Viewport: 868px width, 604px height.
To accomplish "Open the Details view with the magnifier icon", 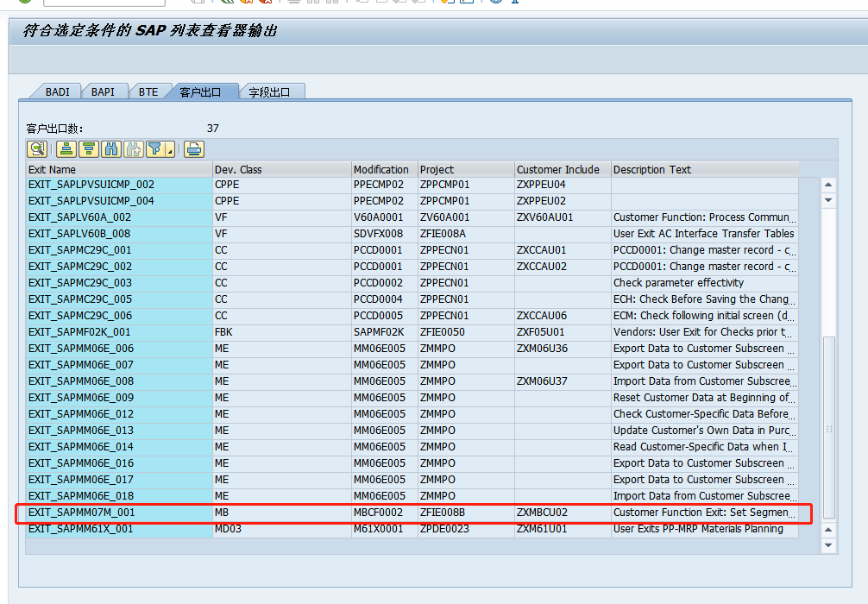I will coord(37,148).
